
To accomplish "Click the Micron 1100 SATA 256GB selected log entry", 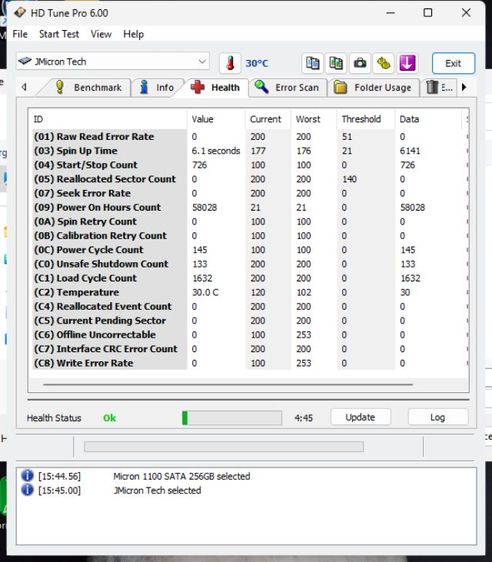I will pos(182,476).
